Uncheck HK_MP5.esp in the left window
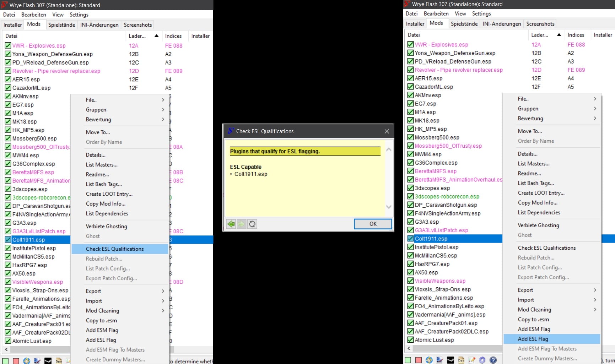The width and height of the screenshot is (615, 364). [8, 130]
